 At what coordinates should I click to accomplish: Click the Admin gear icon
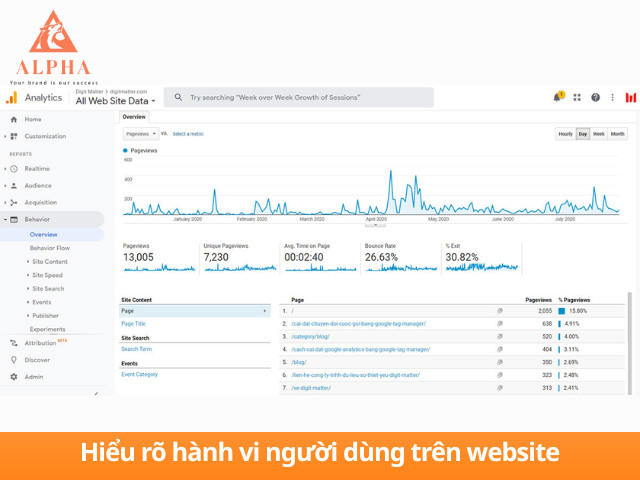[x=14, y=377]
